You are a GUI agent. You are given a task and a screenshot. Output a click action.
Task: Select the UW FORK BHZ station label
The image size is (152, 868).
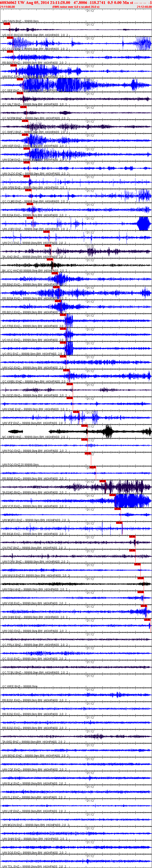[x=35, y=561]
